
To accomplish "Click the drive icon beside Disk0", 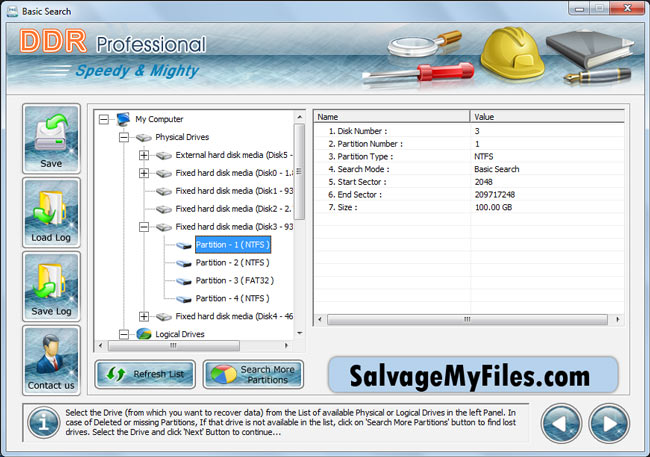I will point(164,173).
